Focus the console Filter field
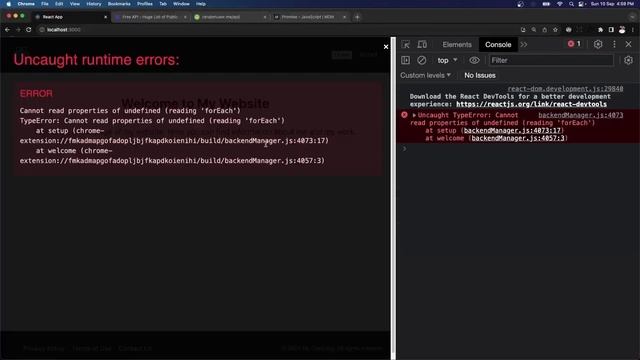 coord(551,60)
